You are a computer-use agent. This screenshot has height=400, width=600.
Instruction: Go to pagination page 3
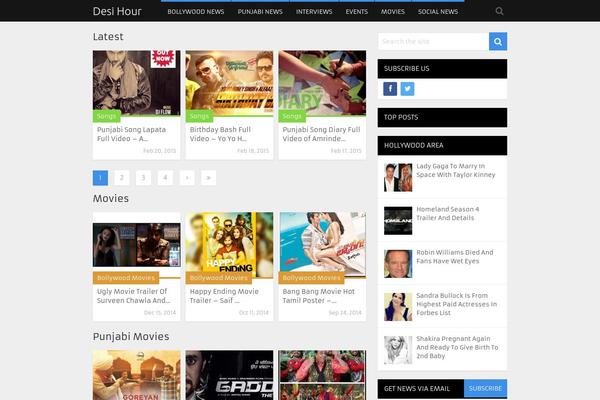(x=143, y=178)
